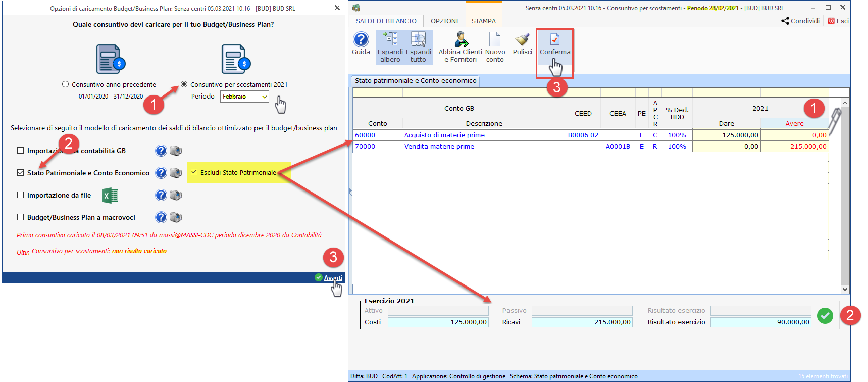Image resolution: width=868 pixels, height=382 pixels.
Task: Open video guide for Stato Patrimoniale e Conto Economico
Action: tap(176, 173)
